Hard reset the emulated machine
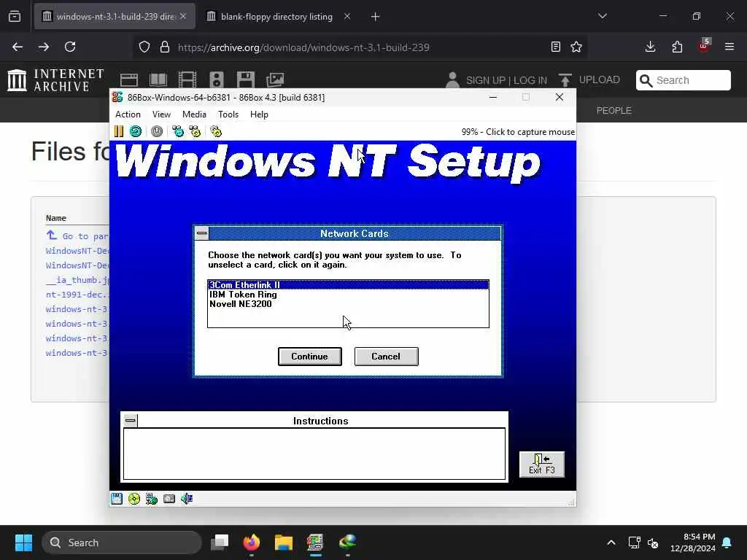 point(136,131)
